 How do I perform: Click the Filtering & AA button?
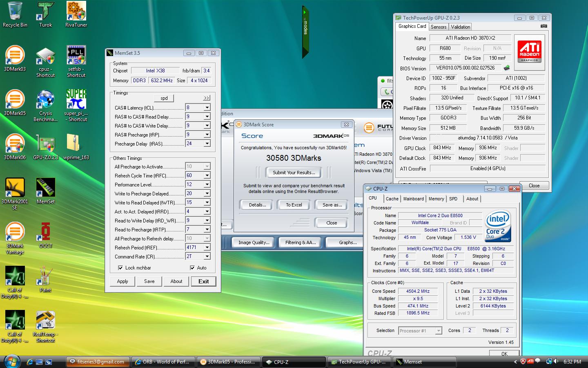pyautogui.click(x=301, y=242)
